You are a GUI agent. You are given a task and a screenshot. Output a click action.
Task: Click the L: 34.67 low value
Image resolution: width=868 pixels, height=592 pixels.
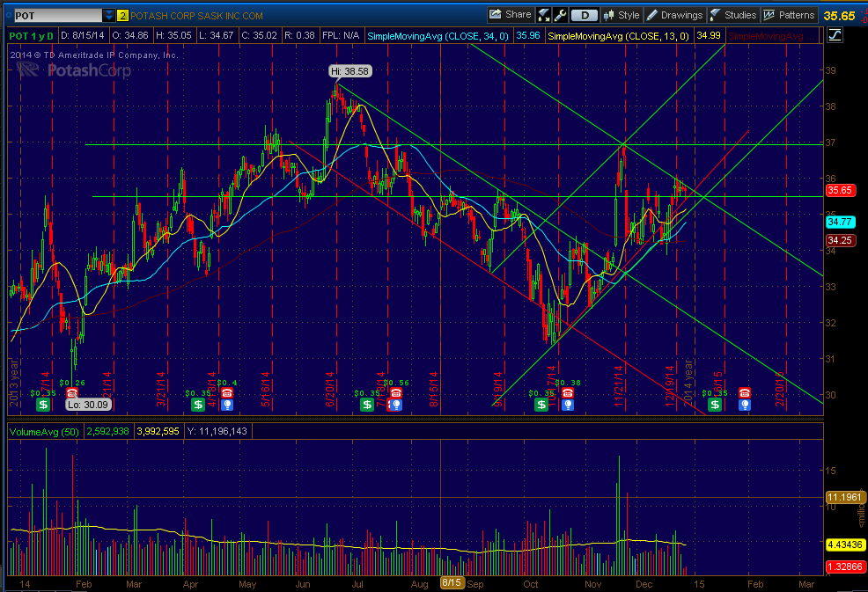pos(217,36)
